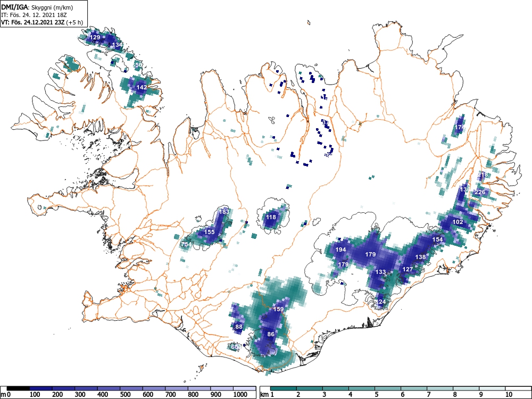Pick the lightest swatch between km 9 and 10
Viewport: 532px width, 399px height.
click(x=492, y=388)
